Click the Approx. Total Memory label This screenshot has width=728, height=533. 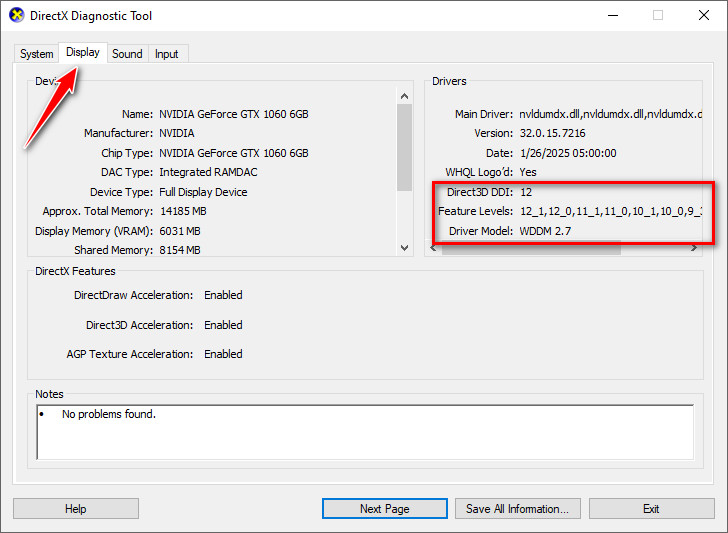click(98, 211)
